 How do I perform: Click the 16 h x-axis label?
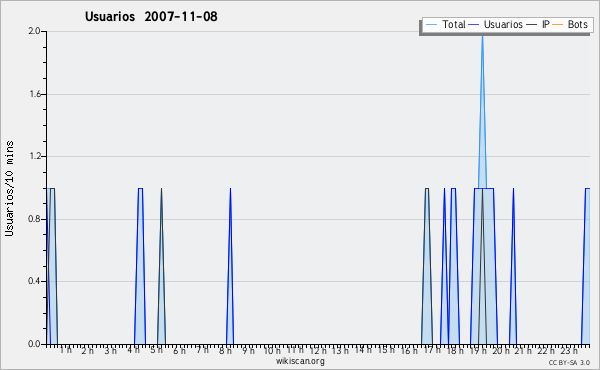tap(409, 350)
